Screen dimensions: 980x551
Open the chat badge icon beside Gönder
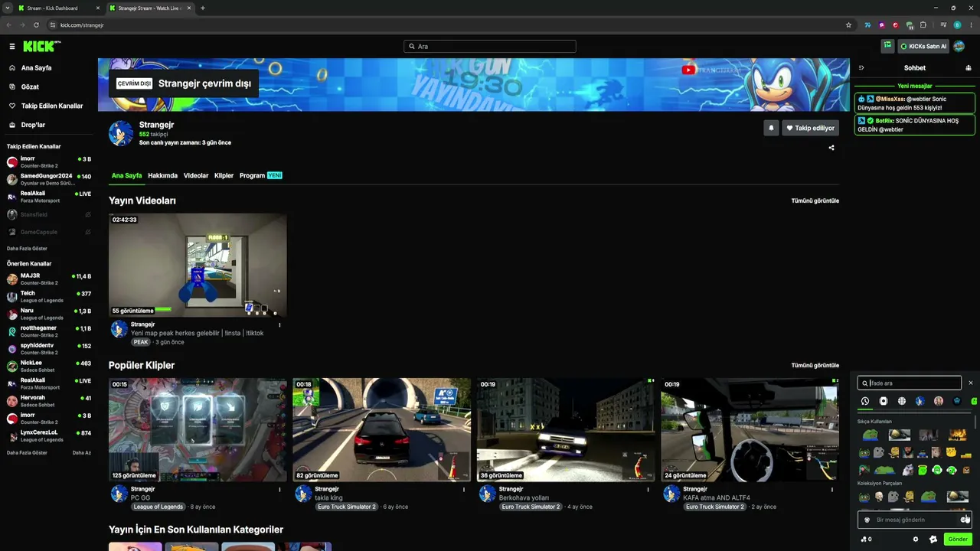[933, 539]
